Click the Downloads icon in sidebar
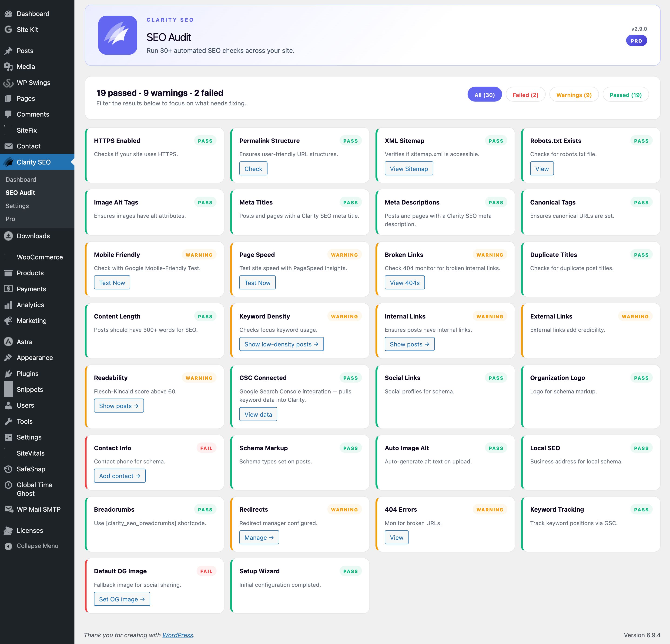 pos(8,236)
